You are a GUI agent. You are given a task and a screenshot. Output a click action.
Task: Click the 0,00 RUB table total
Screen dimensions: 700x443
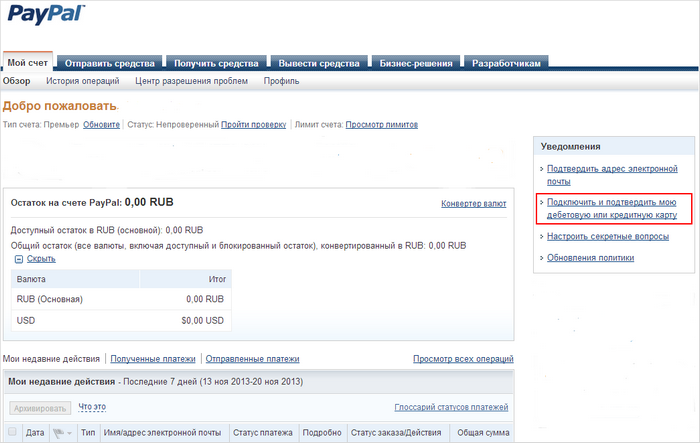click(x=205, y=299)
